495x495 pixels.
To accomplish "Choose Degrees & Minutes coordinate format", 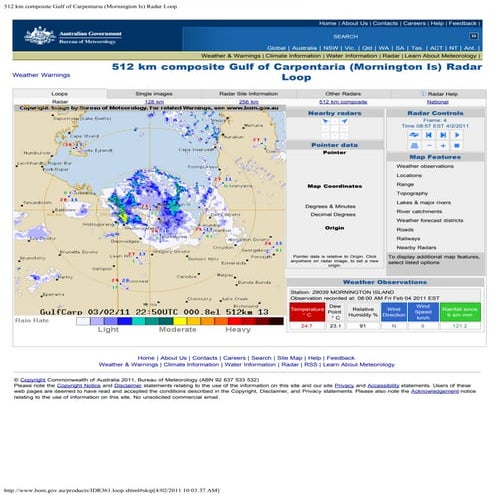I will (x=330, y=207).
